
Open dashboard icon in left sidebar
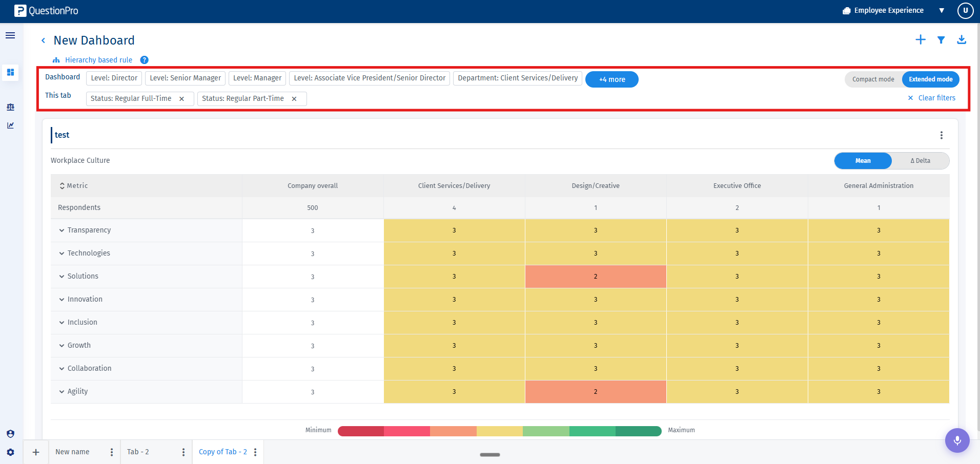click(x=10, y=72)
